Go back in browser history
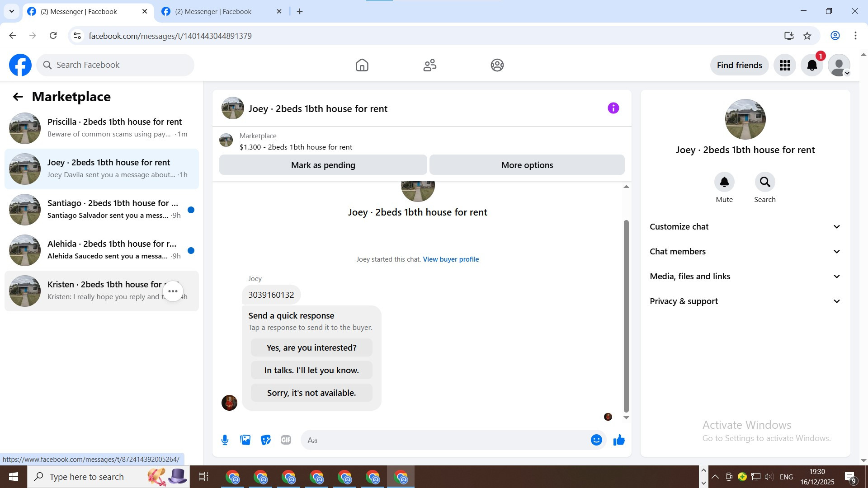The image size is (868, 488). [x=13, y=36]
